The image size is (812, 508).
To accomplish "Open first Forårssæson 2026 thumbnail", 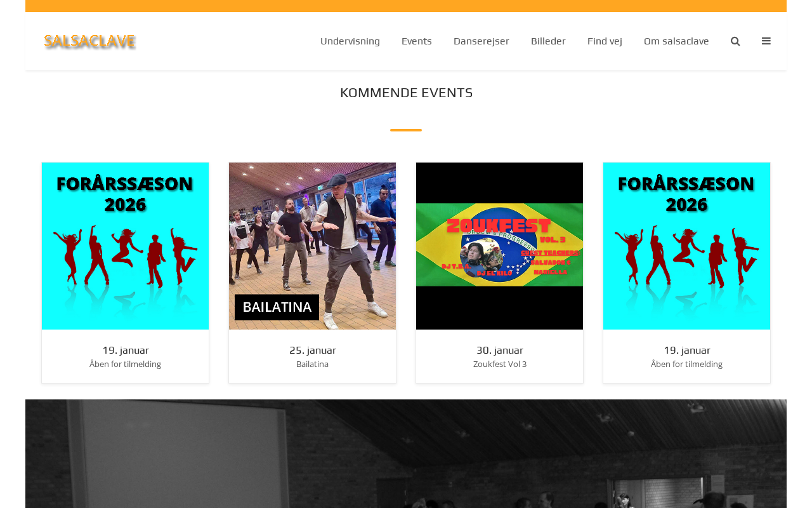I will (125, 246).
